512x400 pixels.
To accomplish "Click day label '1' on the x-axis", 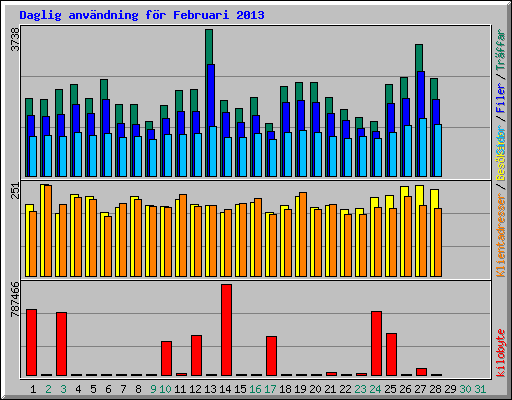I will click(x=33, y=389).
